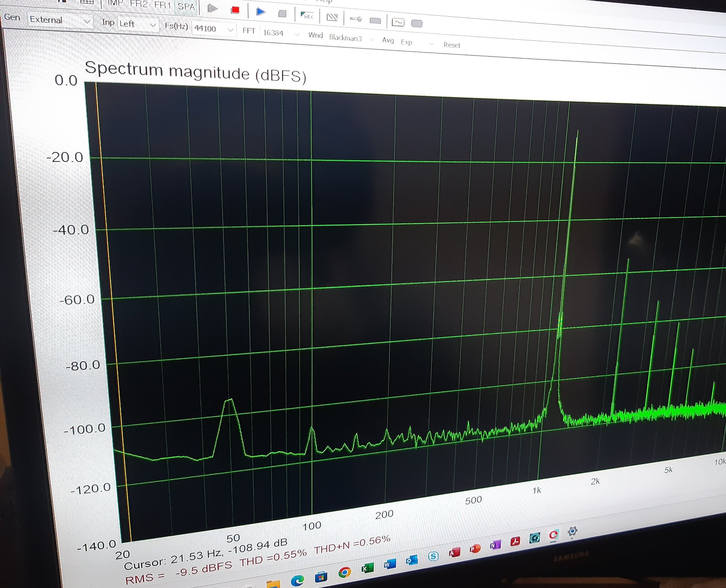
Task: Click the red stop recording icon
Action: point(235,10)
